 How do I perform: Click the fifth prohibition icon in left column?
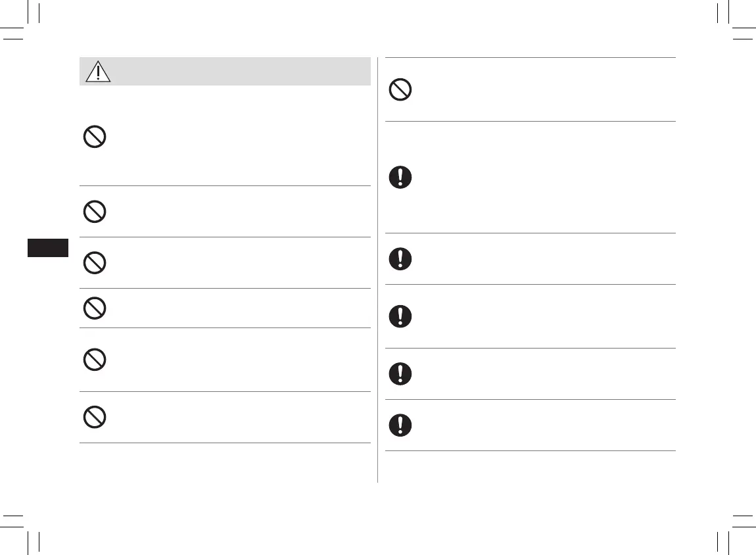click(95, 359)
